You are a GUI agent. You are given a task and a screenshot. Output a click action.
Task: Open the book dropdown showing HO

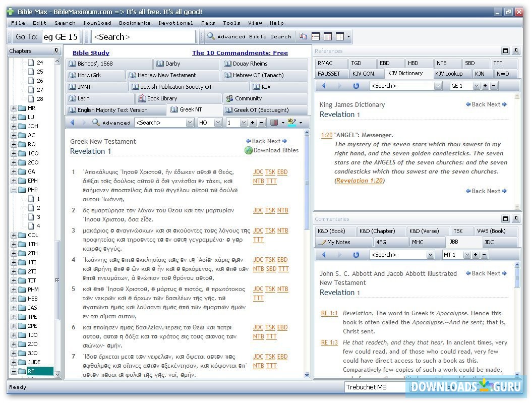[x=218, y=123]
